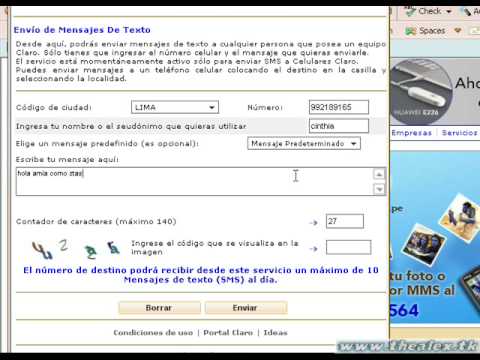Click the Spaces people icon
This screenshot has width=480, height=360.
(411, 31)
